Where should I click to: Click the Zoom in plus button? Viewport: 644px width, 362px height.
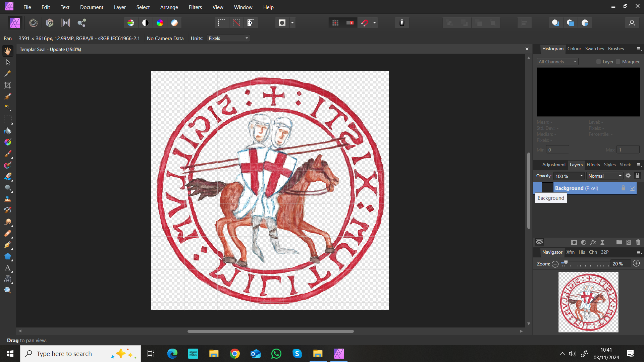[636, 263]
